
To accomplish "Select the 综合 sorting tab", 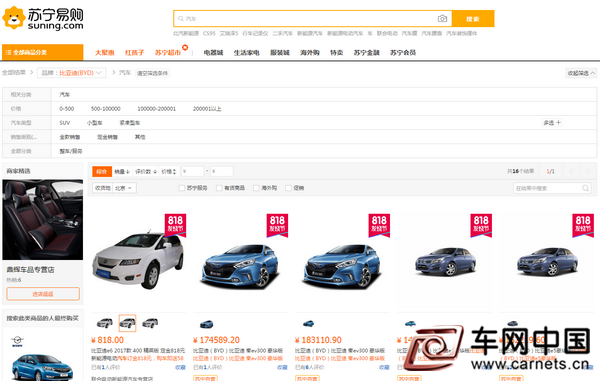I will pos(102,171).
